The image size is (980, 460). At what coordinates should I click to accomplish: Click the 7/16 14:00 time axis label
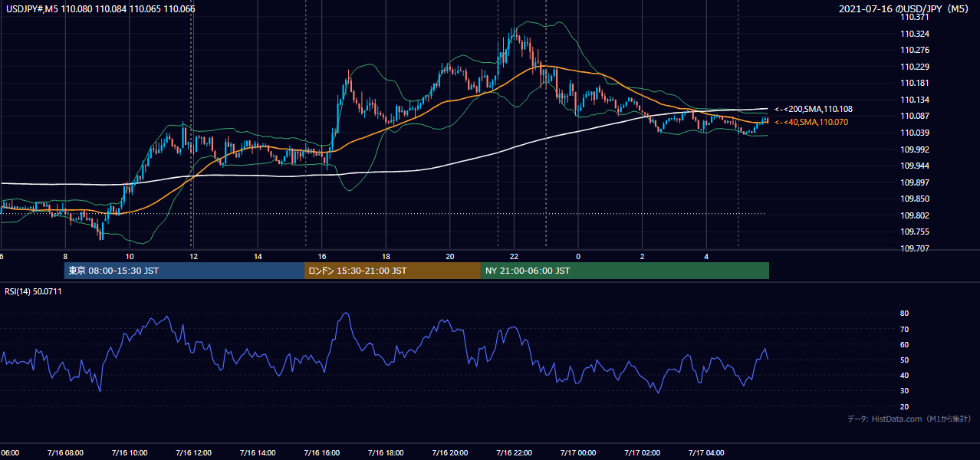point(258,452)
